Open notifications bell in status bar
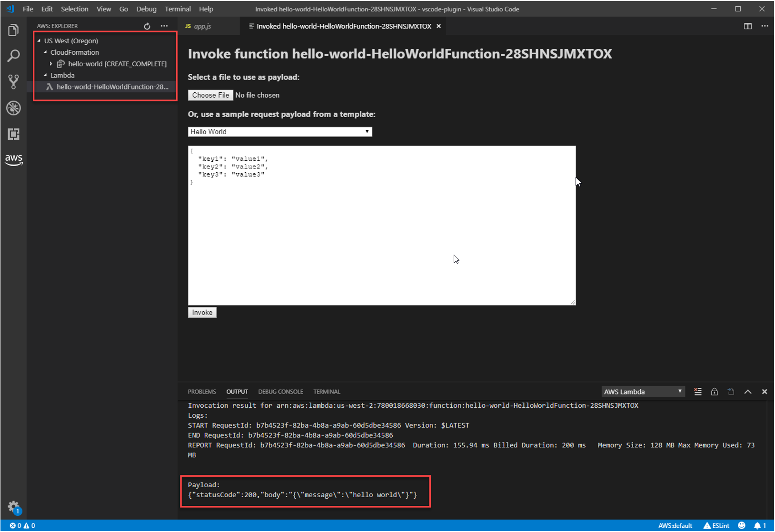 [760, 526]
